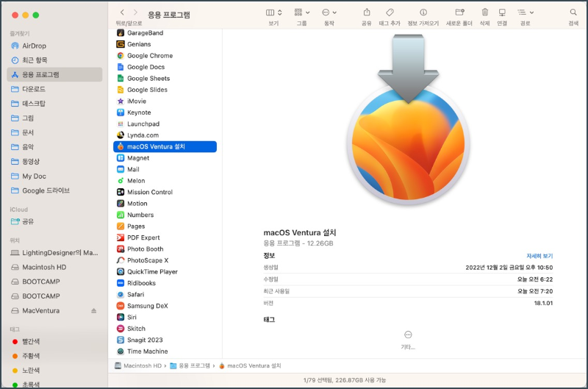Screen dimensions: 588x389
Task: Open music (음악) folder in sidebar
Action: coord(54,147)
